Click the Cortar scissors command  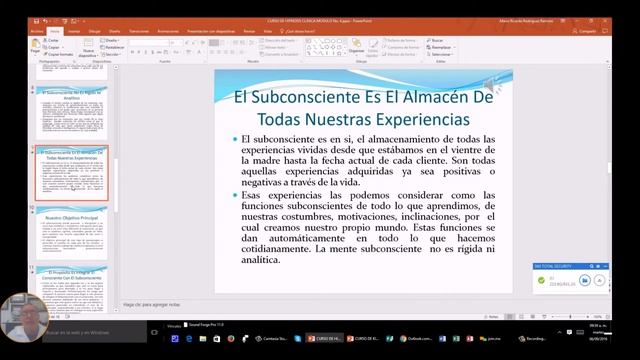click(51, 40)
